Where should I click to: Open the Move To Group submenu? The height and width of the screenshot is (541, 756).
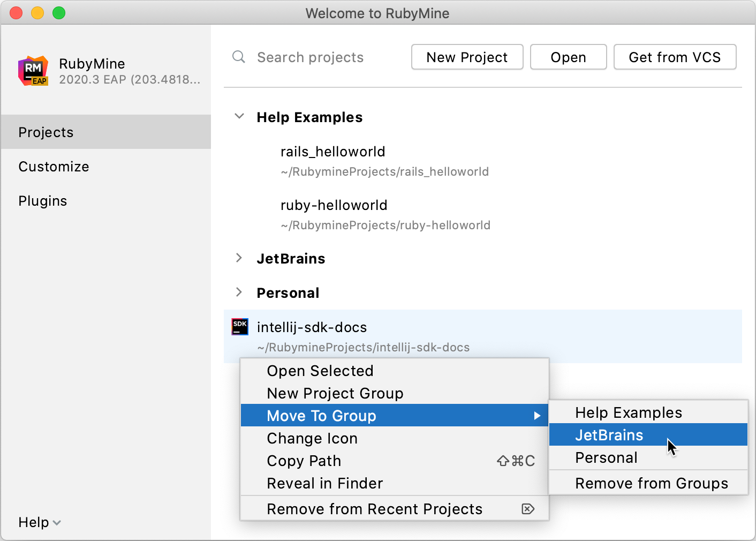[x=395, y=416]
